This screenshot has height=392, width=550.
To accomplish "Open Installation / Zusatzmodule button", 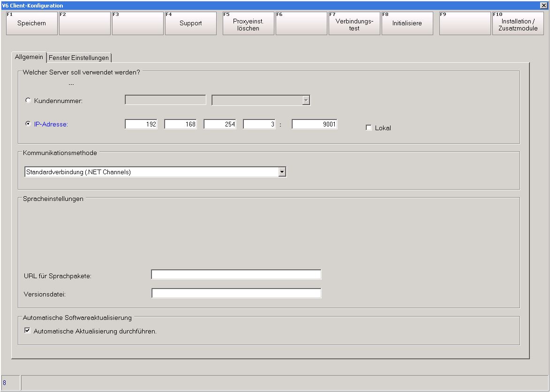I will click(518, 23).
